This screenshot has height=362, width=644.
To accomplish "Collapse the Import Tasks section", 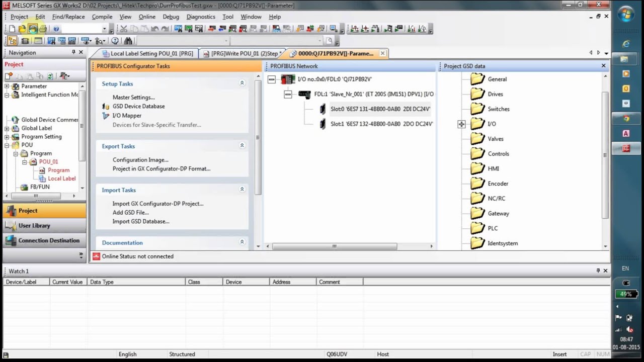I will tap(242, 189).
